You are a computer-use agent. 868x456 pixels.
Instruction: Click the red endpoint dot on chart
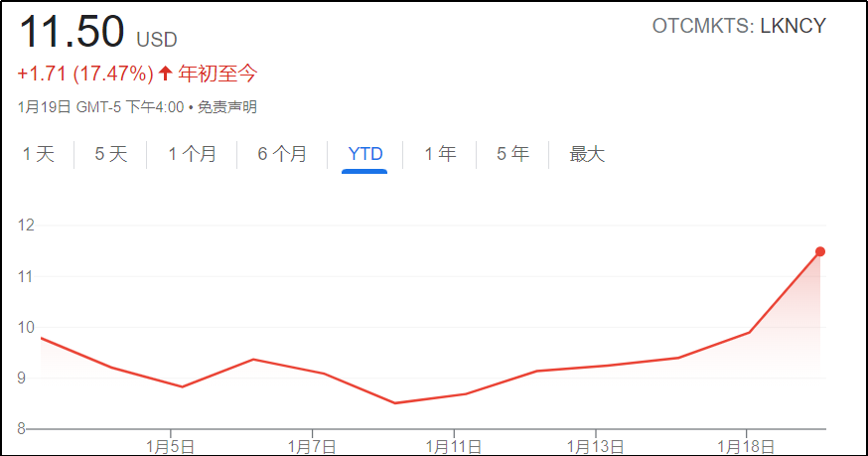pyautogui.click(x=820, y=251)
